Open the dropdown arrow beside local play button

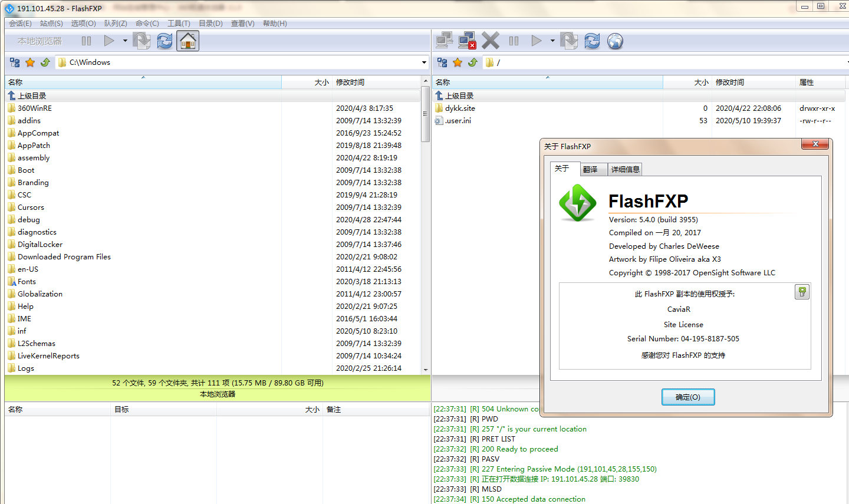click(x=125, y=41)
